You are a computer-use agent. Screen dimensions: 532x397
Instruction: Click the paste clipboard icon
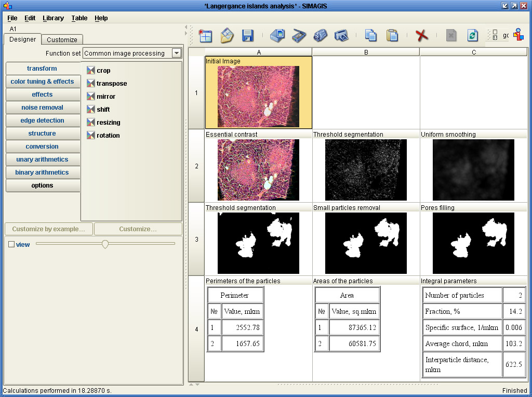[x=392, y=35]
